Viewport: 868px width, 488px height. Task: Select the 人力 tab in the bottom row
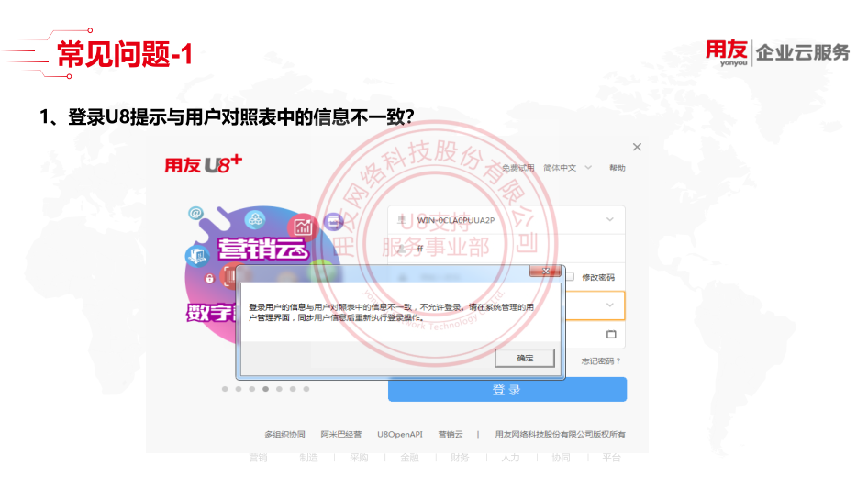point(510,458)
